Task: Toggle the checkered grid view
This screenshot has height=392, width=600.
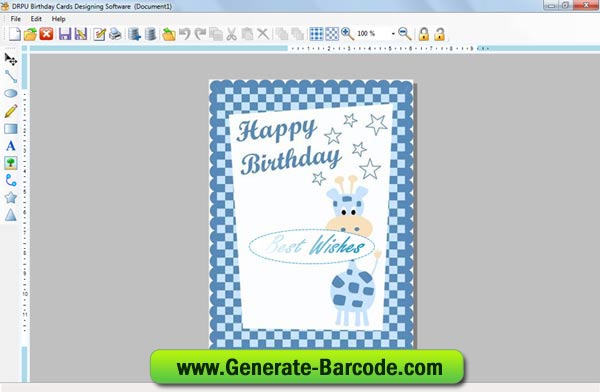Action: [x=332, y=34]
